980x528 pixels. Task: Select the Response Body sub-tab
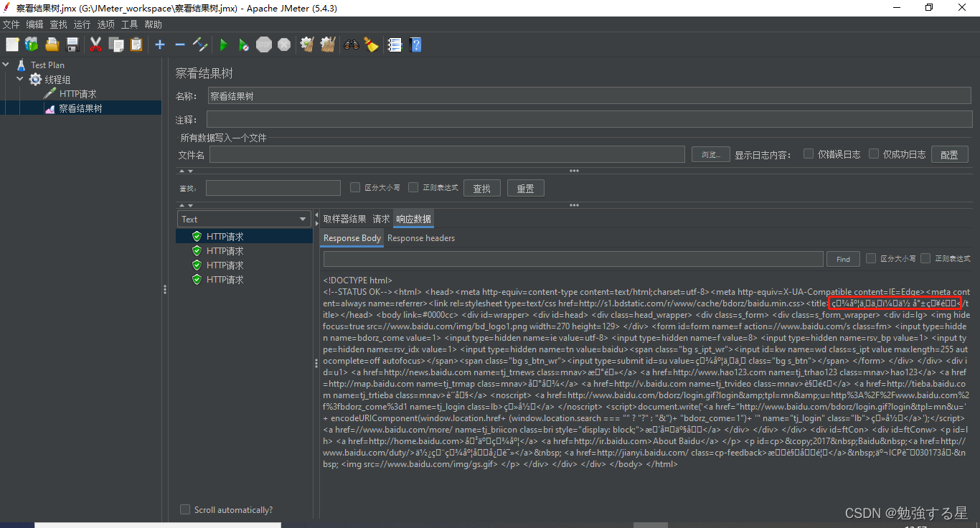(x=352, y=238)
